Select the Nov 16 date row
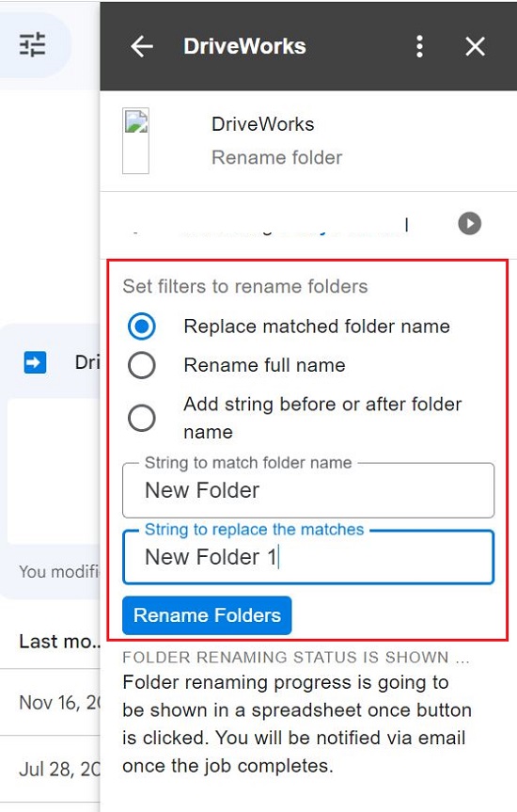517x812 pixels. pos(50,703)
